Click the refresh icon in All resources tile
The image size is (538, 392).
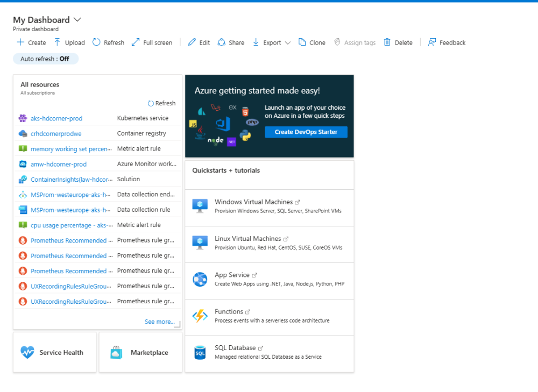[x=151, y=103]
